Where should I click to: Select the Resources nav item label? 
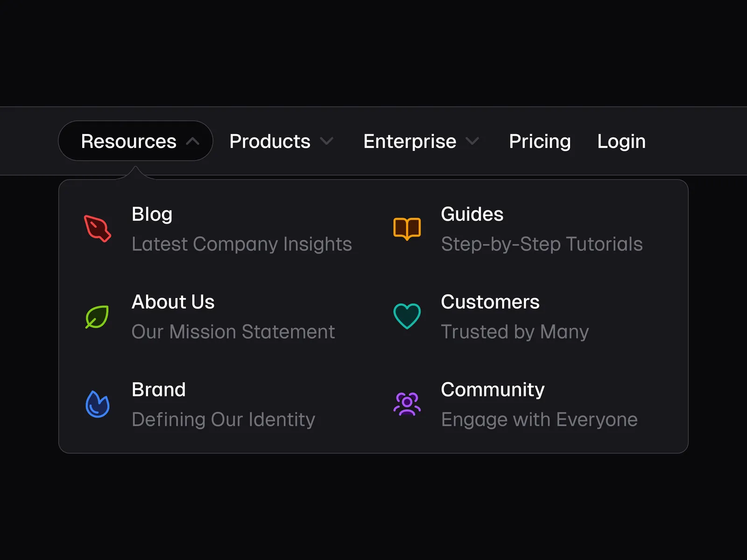(x=129, y=141)
